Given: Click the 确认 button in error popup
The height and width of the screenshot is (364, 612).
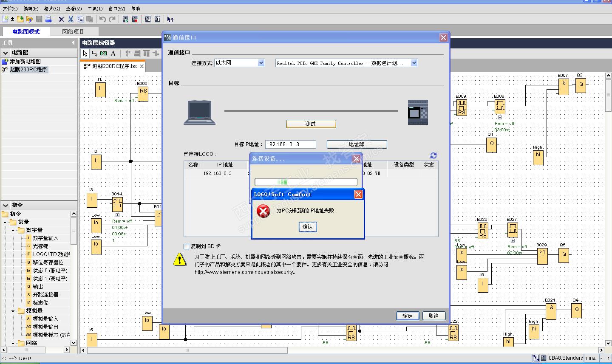Looking at the screenshot, I should (x=308, y=227).
